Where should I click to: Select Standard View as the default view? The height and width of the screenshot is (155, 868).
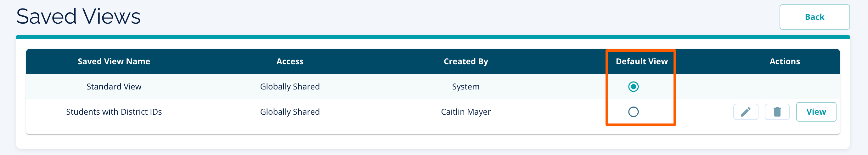(x=633, y=87)
